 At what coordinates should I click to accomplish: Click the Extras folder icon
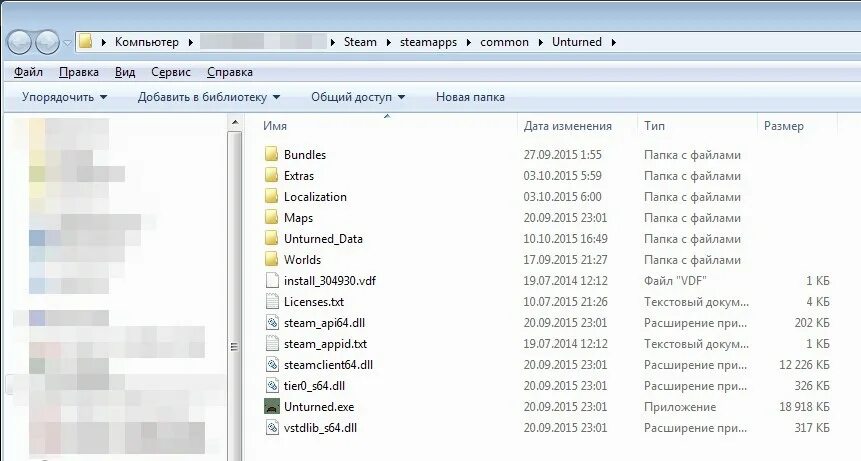(x=271, y=175)
